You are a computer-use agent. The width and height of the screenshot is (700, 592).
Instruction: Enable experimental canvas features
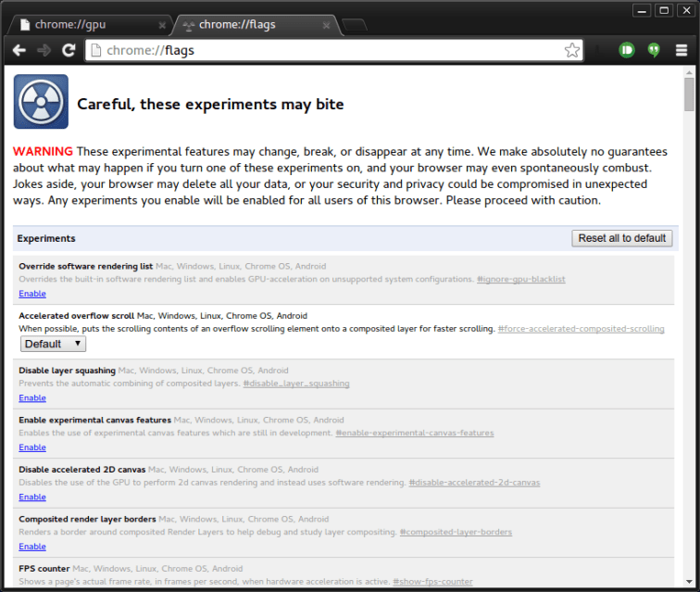pos(32,447)
